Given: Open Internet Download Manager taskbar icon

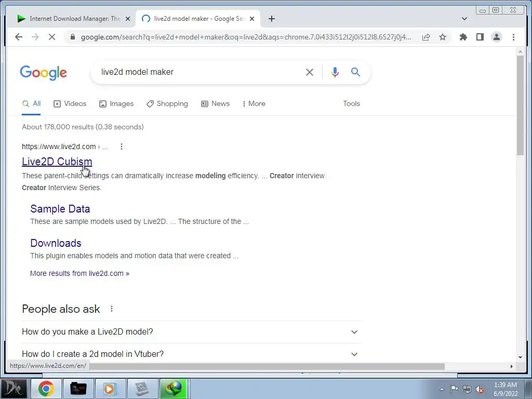Looking at the screenshot, I should tap(174, 389).
